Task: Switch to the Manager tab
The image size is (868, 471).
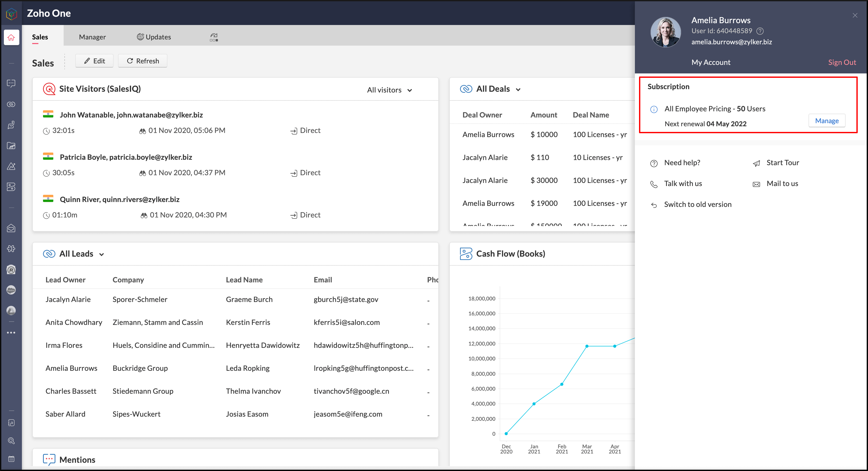Action: click(x=92, y=37)
